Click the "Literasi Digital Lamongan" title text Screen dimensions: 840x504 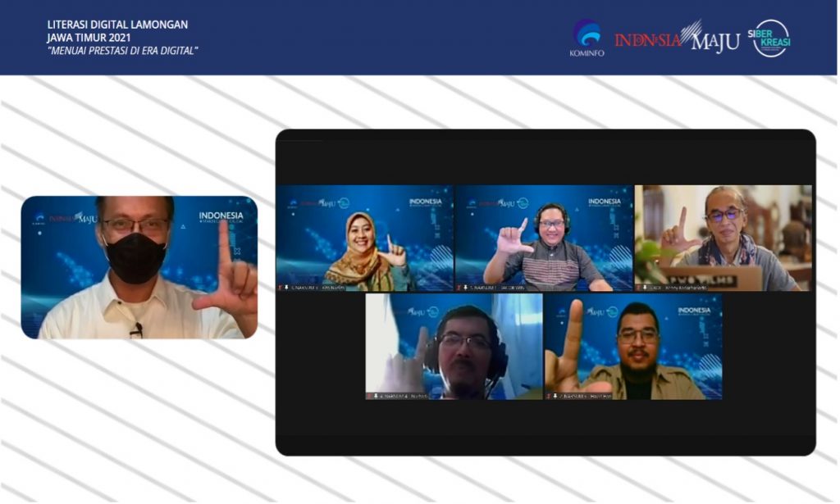click(117, 25)
